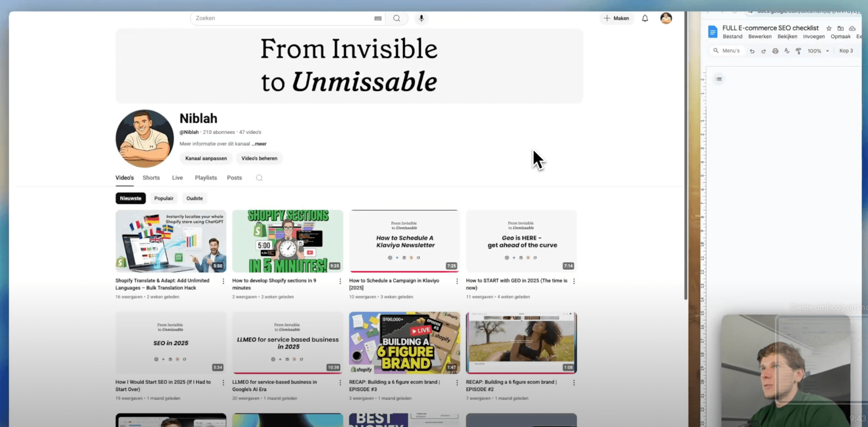Image resolution: width=868 pixels, height=427 pixels.
Task: Click the SHOPIFY SECTIONS IN 5 MINUTES thumbnail
Action: click(x=287, y=241)
